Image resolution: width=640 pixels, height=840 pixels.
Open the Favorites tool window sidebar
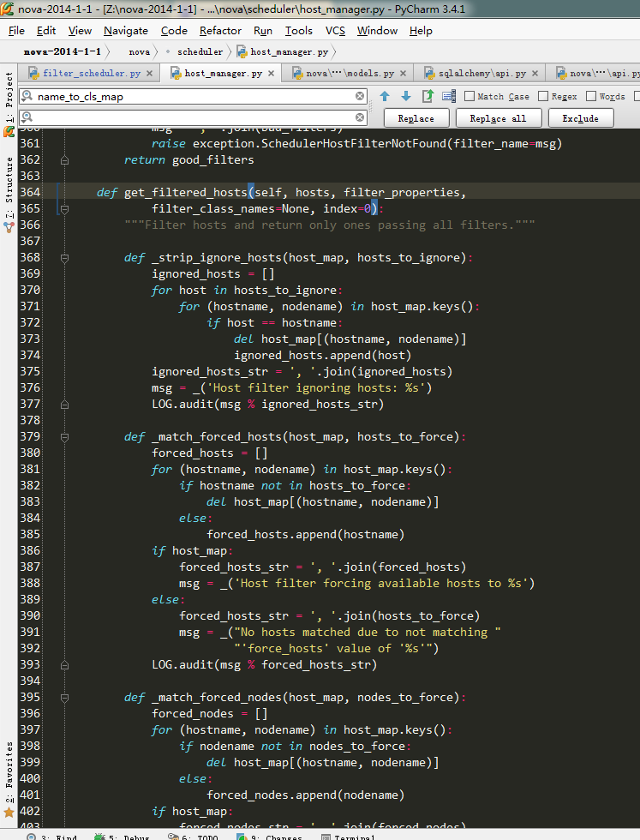pos(9,772)
